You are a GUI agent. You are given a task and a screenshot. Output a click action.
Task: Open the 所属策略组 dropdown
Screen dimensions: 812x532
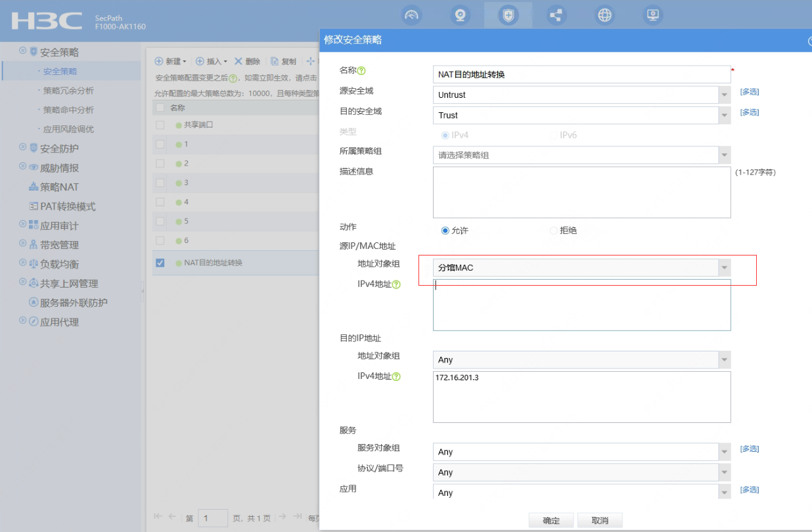pos(724,156)
